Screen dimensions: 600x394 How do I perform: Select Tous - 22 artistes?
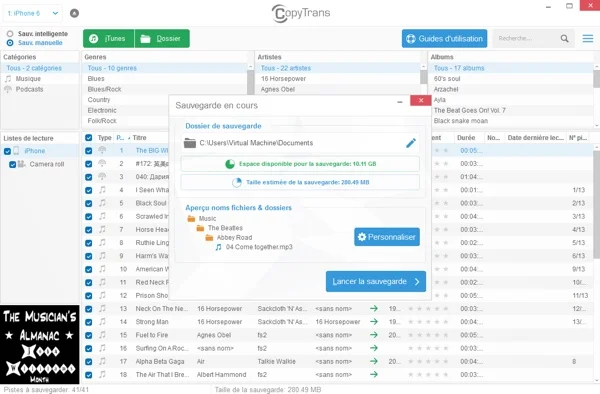[338, 68]
